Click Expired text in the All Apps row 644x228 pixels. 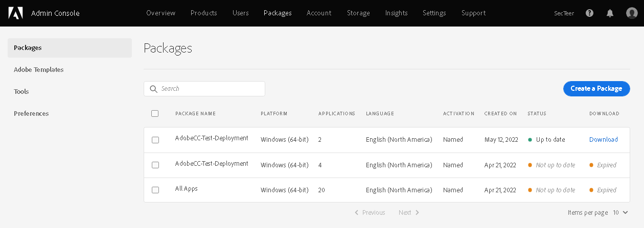point(607,190)
